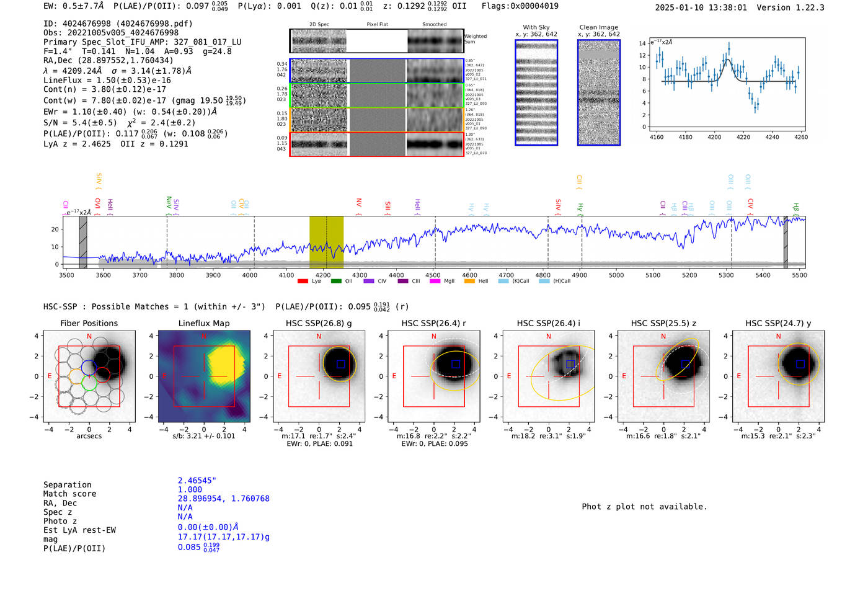
Task: Click the red Lyα legend swatch
Action: click(303, 281)
